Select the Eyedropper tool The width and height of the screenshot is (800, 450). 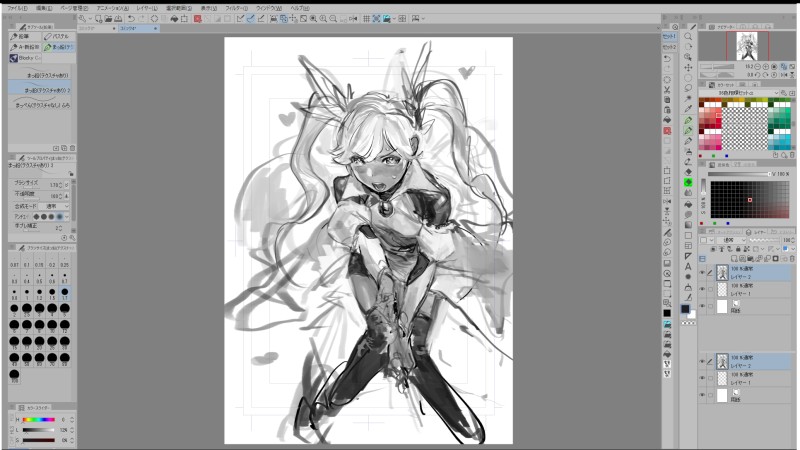[688, 109]
